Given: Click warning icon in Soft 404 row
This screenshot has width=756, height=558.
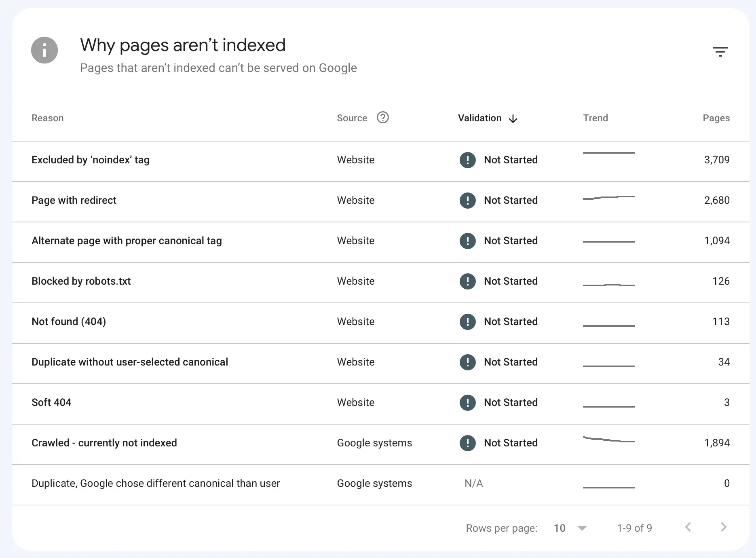Looking at the screenshot, I should (467, 403).
